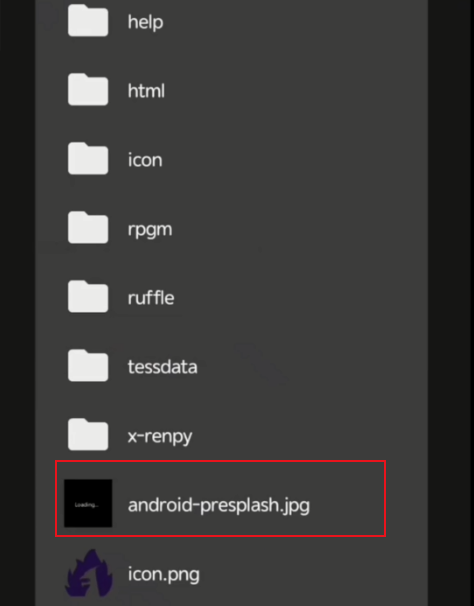Screen dimensions: 474x606
Task: Open the x-renpy folder icon
Action: pos(88,434)
